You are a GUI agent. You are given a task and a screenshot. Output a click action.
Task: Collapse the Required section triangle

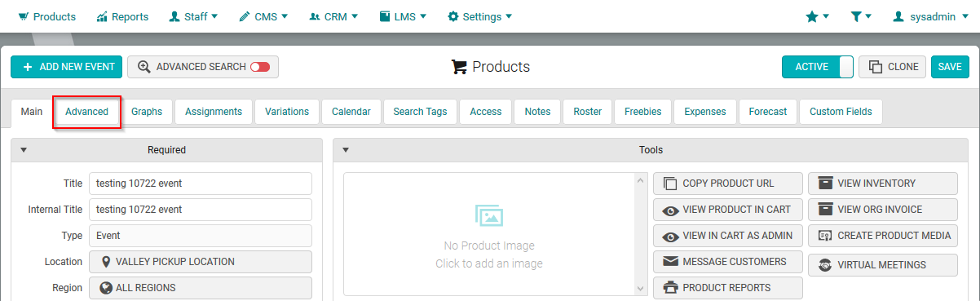pos(24,150)
